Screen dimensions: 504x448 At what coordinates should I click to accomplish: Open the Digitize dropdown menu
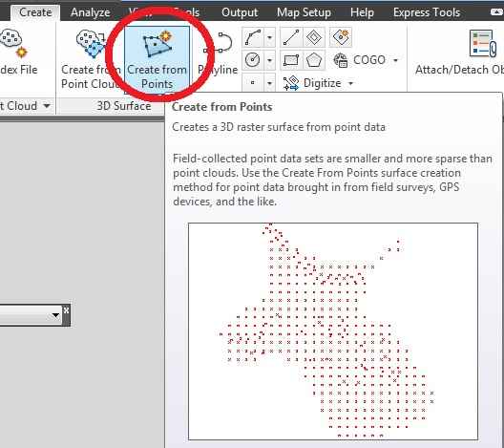click(318, 83)
